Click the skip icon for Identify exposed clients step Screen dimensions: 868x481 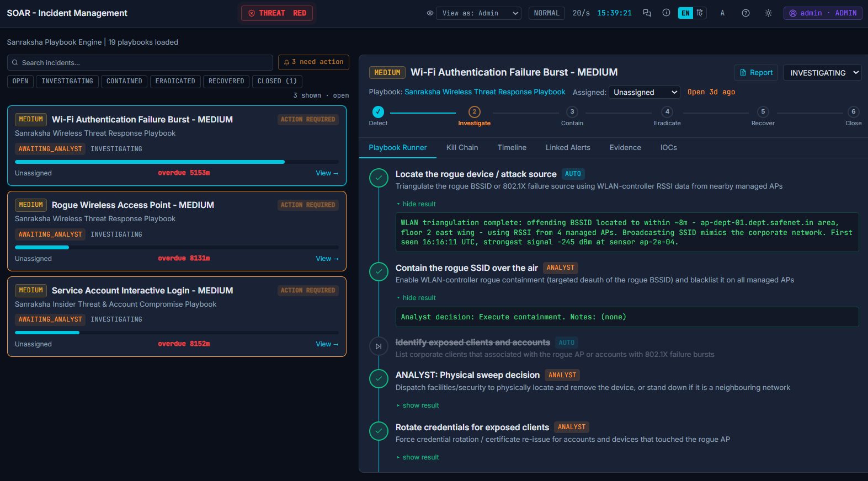(x=379, y=346)
